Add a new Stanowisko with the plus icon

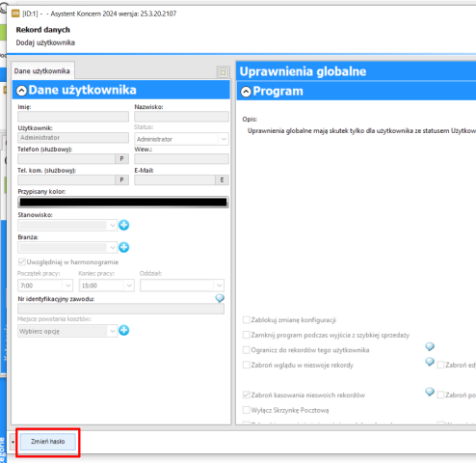(x=124, y=225)
